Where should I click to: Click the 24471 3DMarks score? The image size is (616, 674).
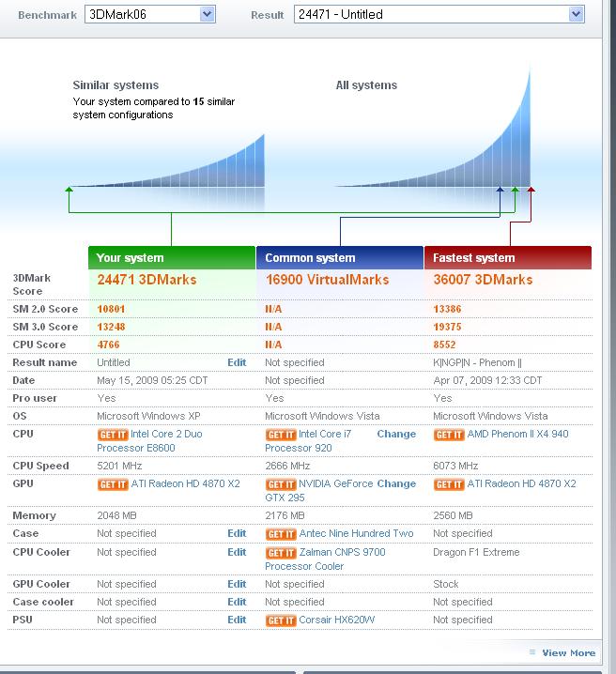pyautogui.click(x=146, y=280)
